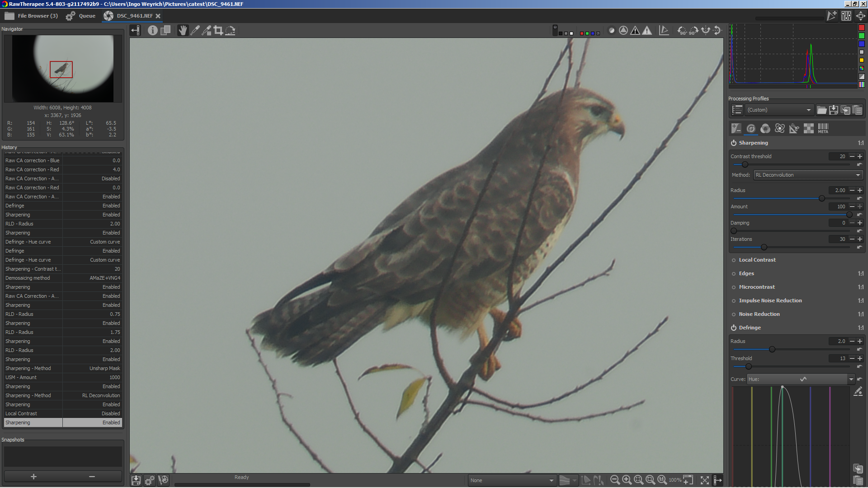
Task: Select 'Demosaicing method' history entry
Action: 63,278
